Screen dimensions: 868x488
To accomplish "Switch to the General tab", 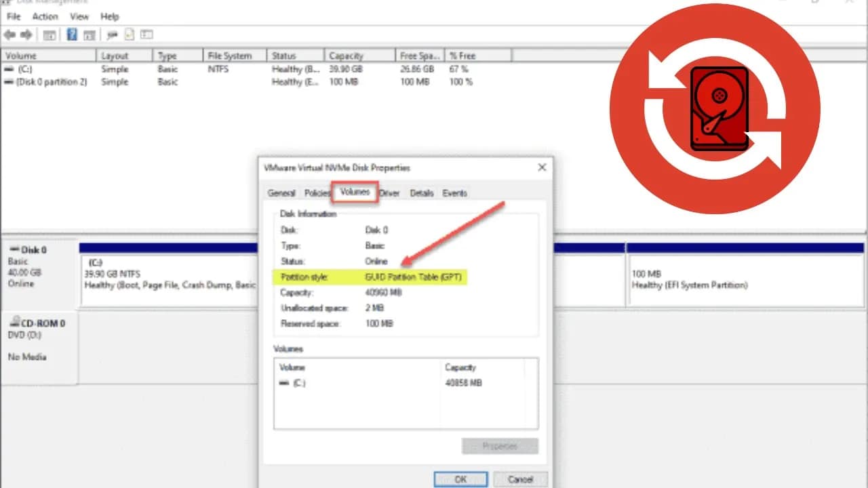I will (x=281, y=192).
